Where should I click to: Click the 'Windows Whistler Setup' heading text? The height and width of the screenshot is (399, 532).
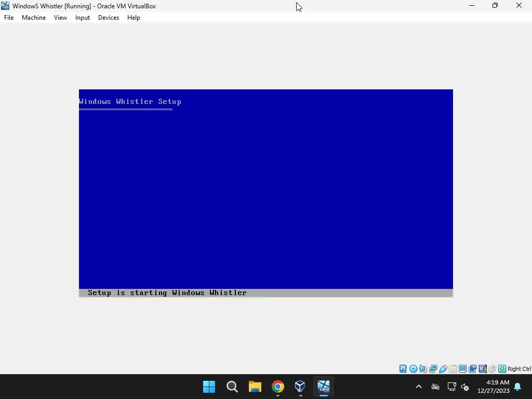coord(130,101)
